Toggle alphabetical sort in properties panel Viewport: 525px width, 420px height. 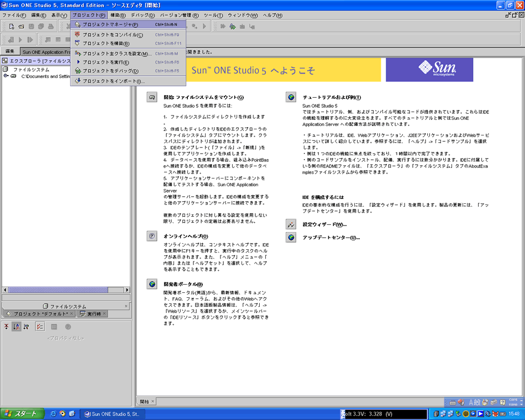coord(17,327)
